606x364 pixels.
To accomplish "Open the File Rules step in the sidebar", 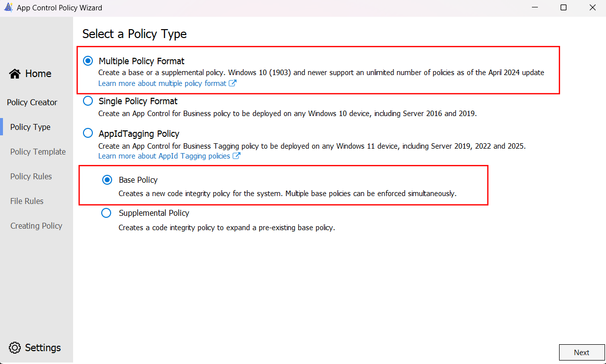I will pos(27,201).
